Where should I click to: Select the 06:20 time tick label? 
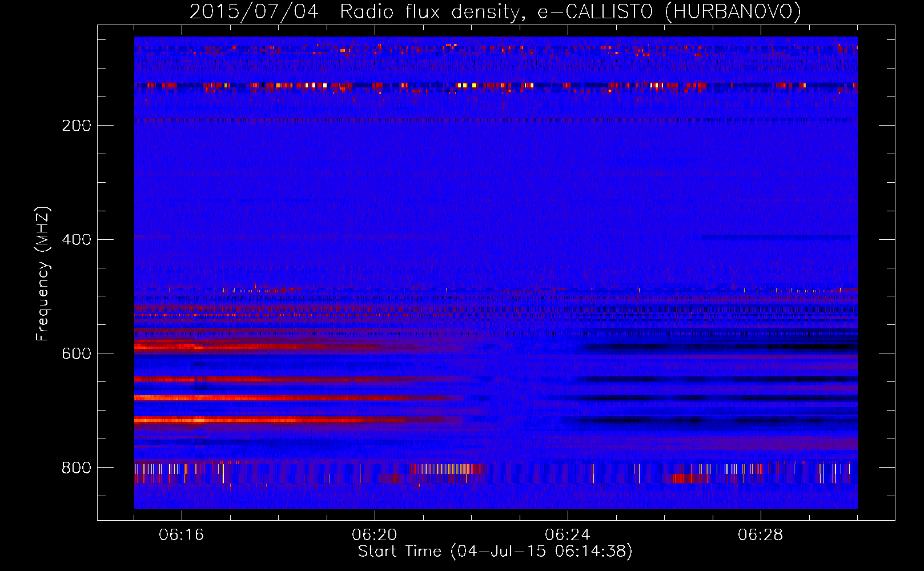click(x=375, y=535)
